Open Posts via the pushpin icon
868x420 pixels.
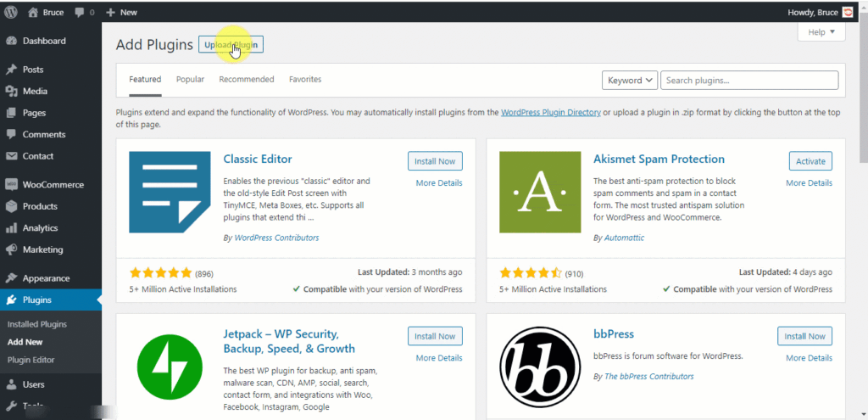click(11, 70)
